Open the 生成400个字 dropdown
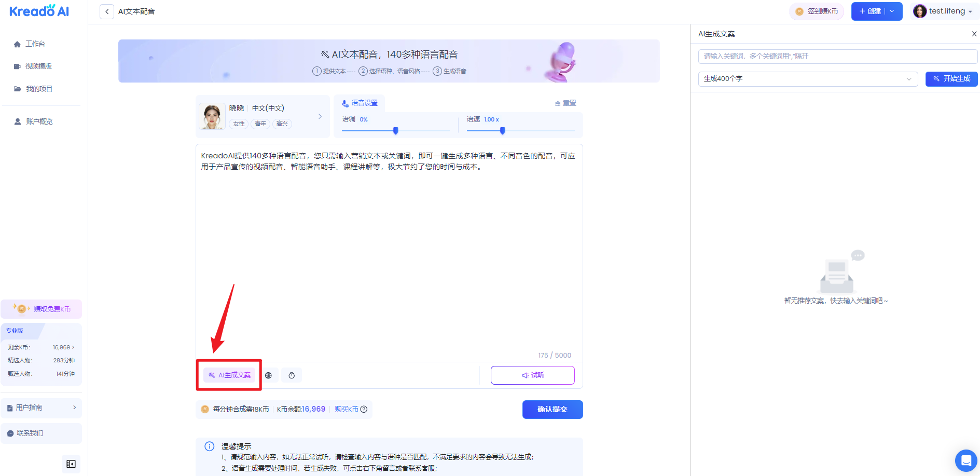 pos(808,79)
